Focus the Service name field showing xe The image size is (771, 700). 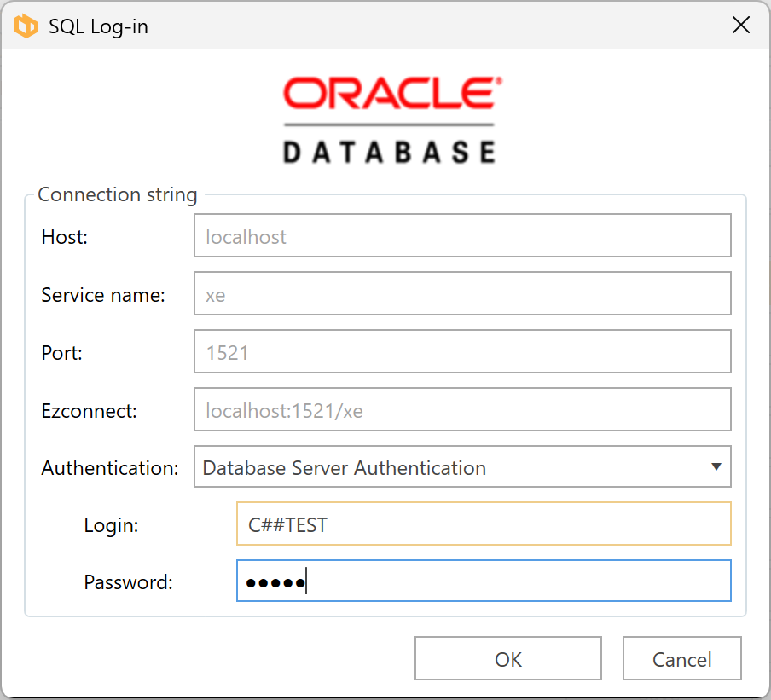click(462, 293)
